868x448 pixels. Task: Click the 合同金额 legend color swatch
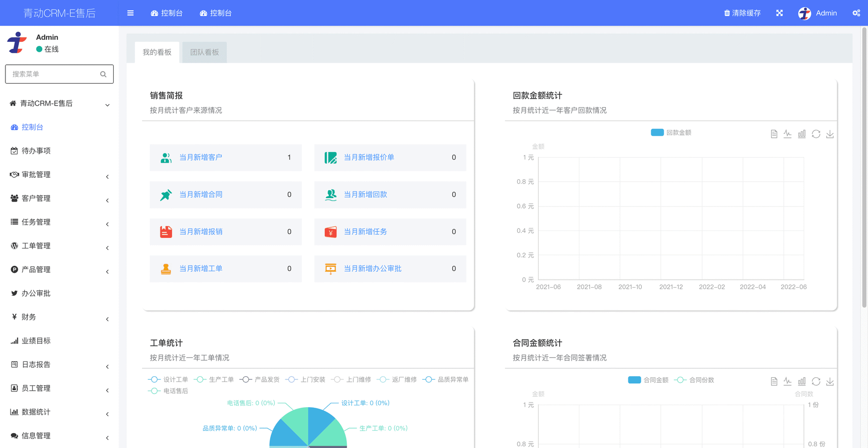pos(634,380)
